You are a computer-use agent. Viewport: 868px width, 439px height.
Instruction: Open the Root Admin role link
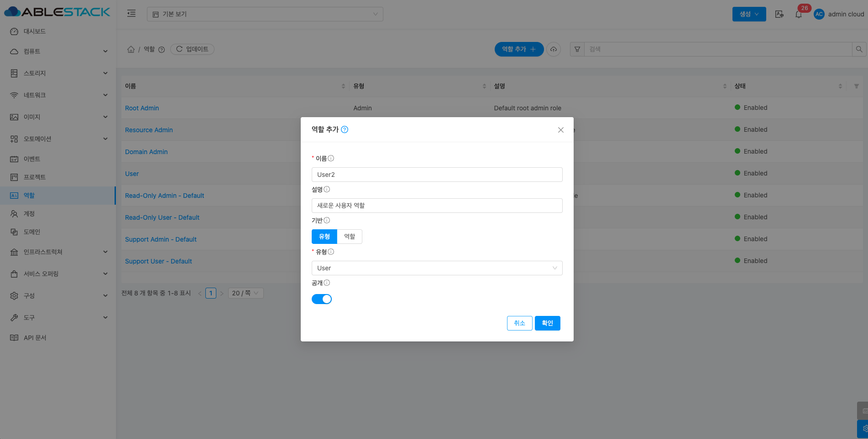142,108
